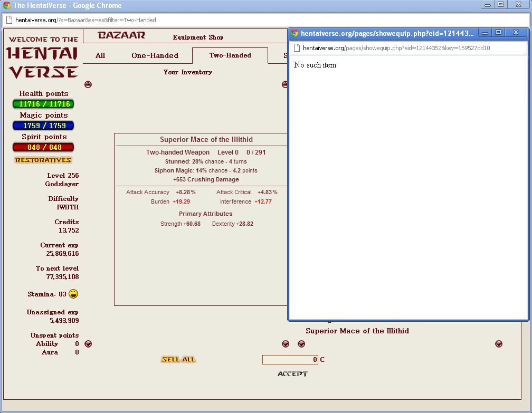Click the "Your Inventory" heading
This screenshot has height=413, width=532.
coord(188,72)
